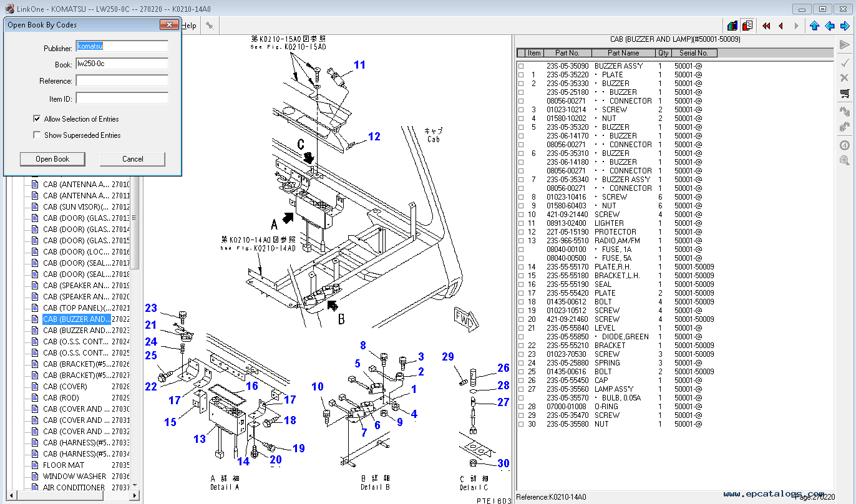
Task: Click the Part Name column header
Action: 623,53
